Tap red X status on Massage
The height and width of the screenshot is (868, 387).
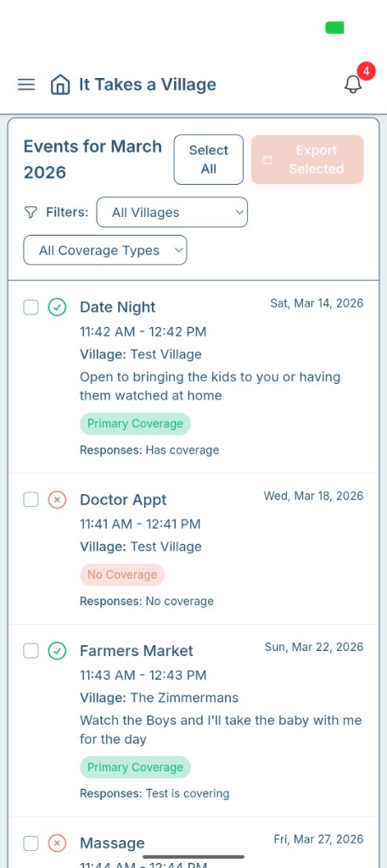(x=57, y=843)
